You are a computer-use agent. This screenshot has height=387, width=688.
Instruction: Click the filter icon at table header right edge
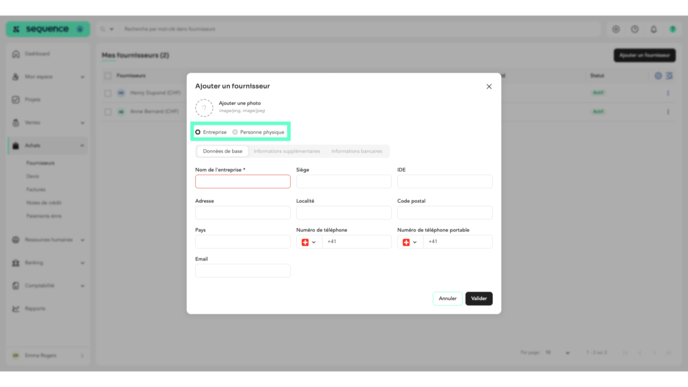[x=669, y=76]
